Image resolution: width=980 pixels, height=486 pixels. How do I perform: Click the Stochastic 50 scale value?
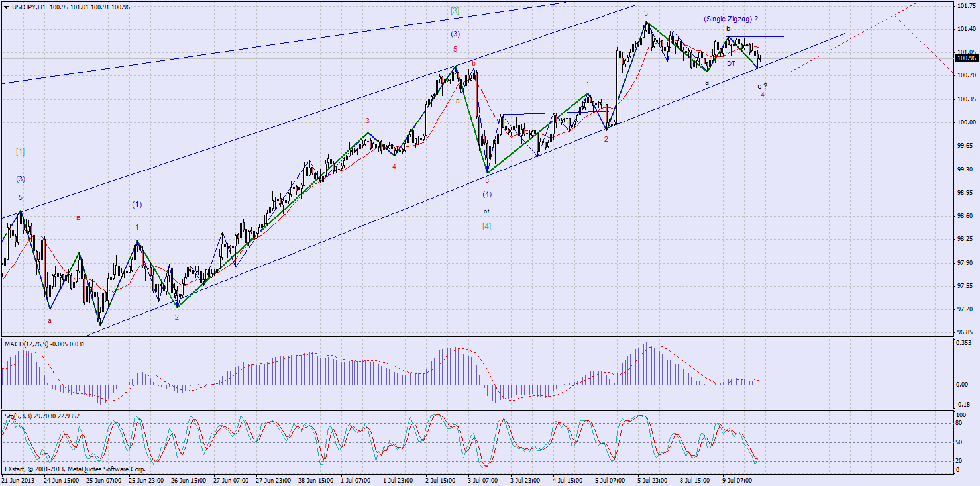pyautogui.click(x=961, y=442)
